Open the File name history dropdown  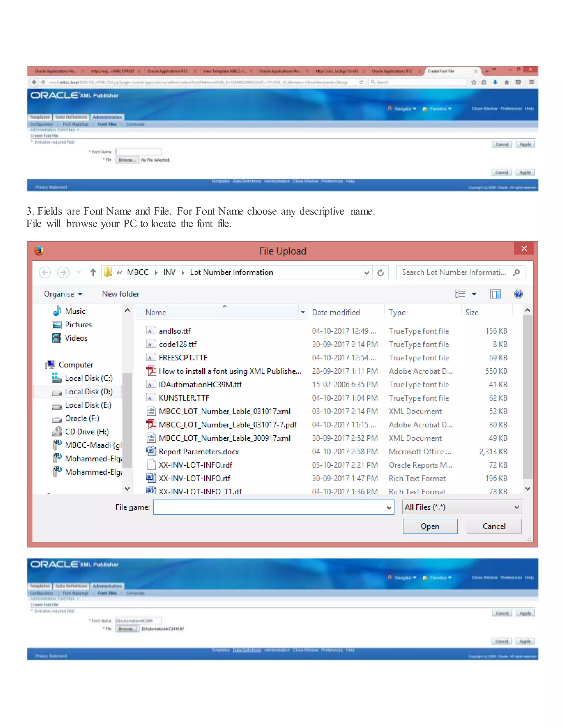[389, 507]
